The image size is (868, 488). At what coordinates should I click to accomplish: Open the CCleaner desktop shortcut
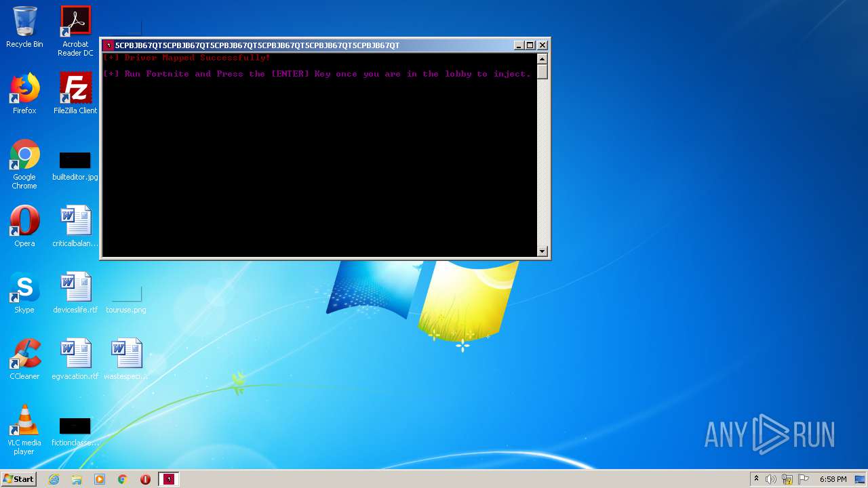click(24, 359)
